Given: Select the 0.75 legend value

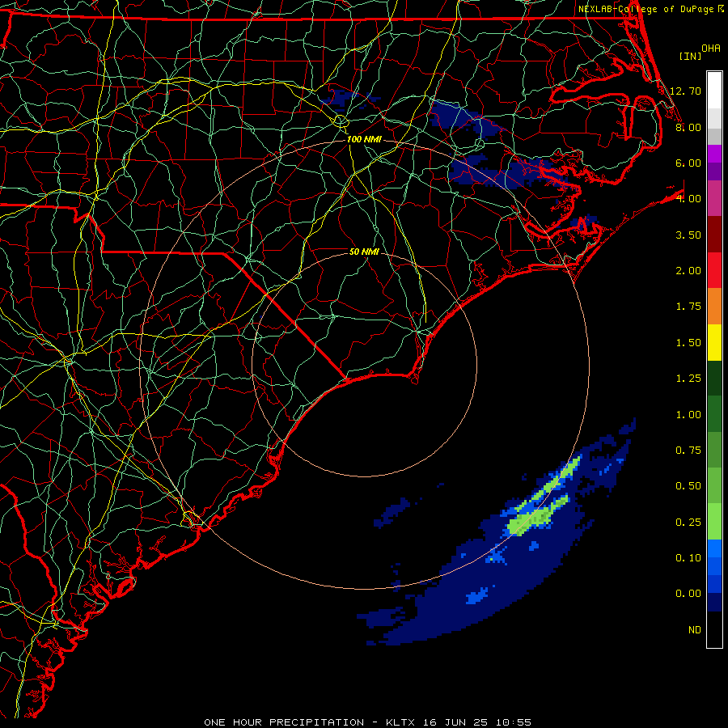Looking at the screenshot, I should [x=688, y=451].
